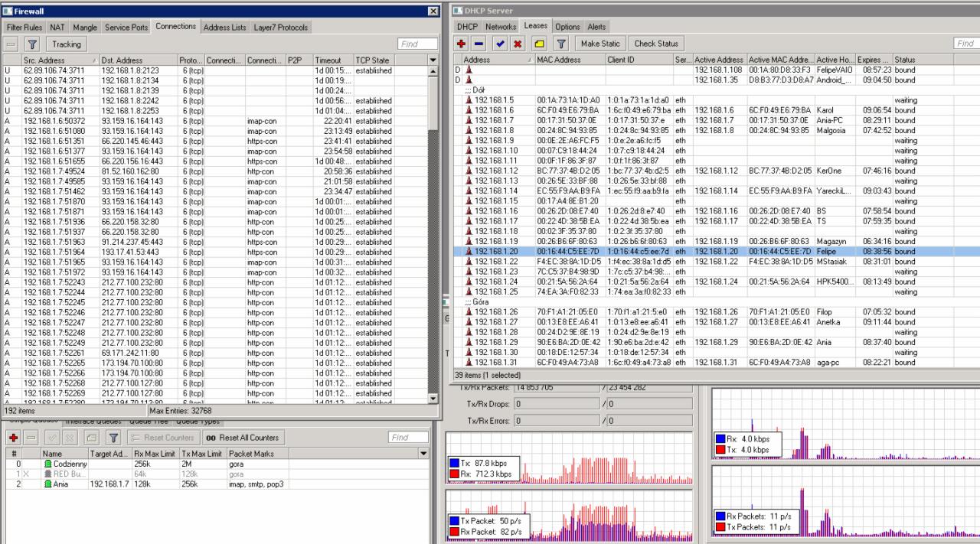
Task: Click lease icon for 192.168.1.31 row
Action: pyautogui.click(x=469, y=362)
